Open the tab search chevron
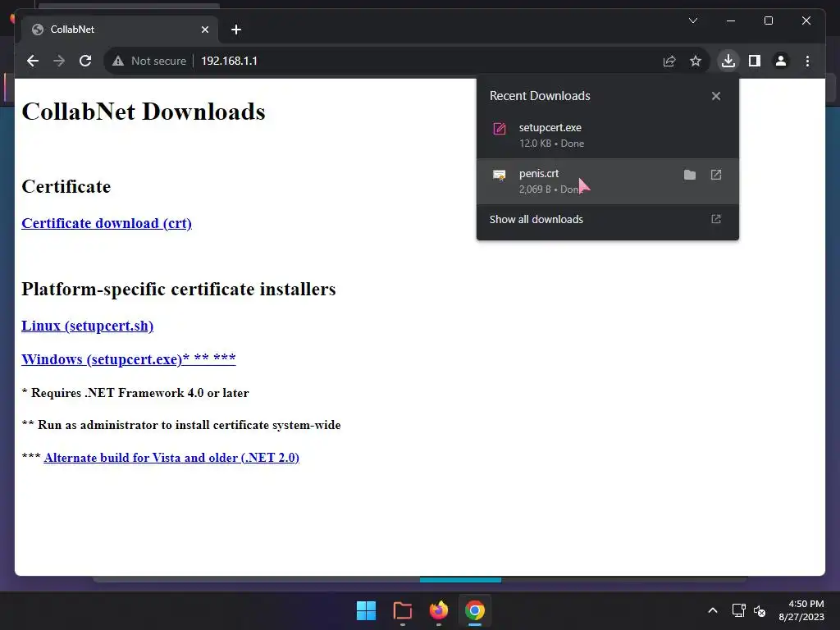The image size is (840, 630). 692,21
